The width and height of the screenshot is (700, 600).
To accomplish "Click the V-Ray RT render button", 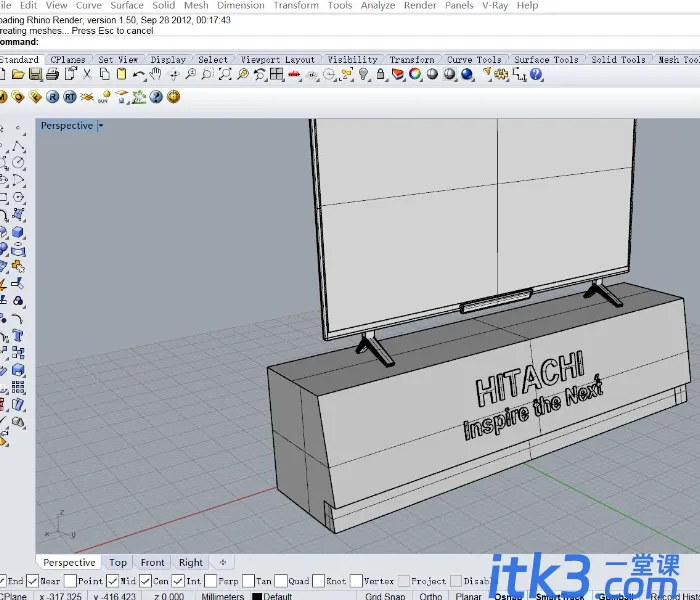I will [70, 97].
